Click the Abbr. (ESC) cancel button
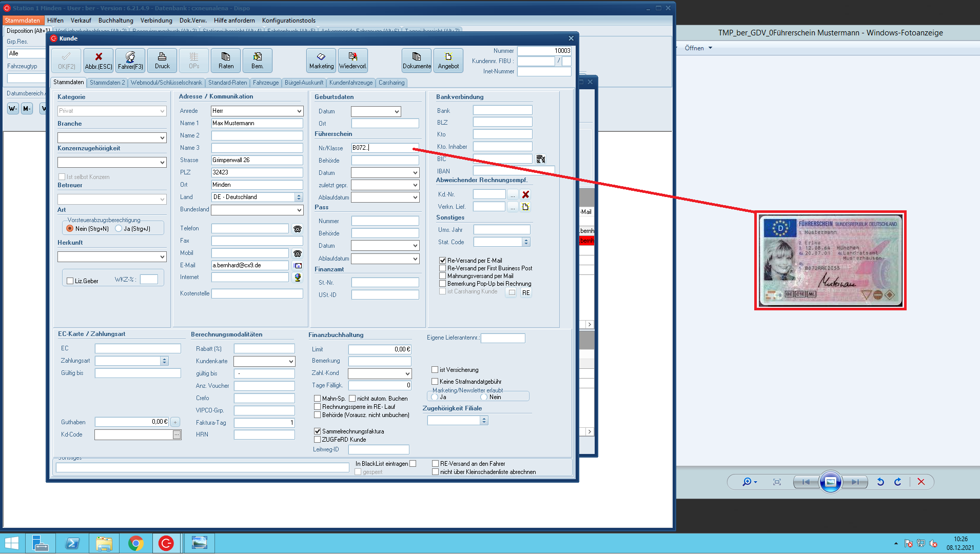 pyautogui.click(x=99, y=60)
